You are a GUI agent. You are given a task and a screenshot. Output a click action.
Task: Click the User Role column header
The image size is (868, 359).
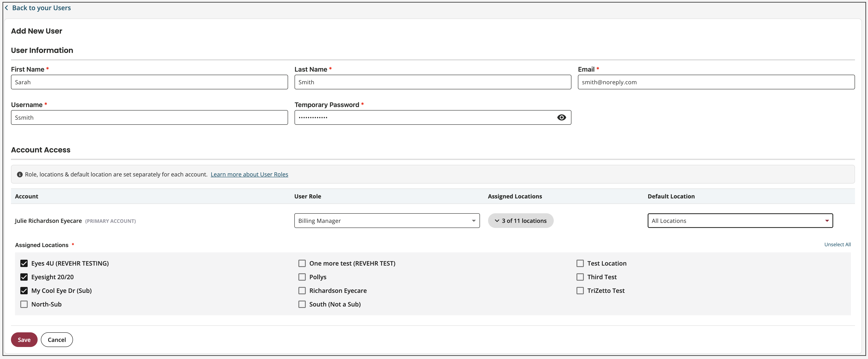coord(308,196)
